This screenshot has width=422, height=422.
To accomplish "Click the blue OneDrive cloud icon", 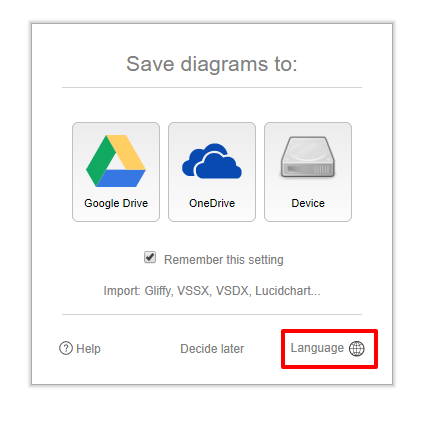I will [x=212, y=161].
